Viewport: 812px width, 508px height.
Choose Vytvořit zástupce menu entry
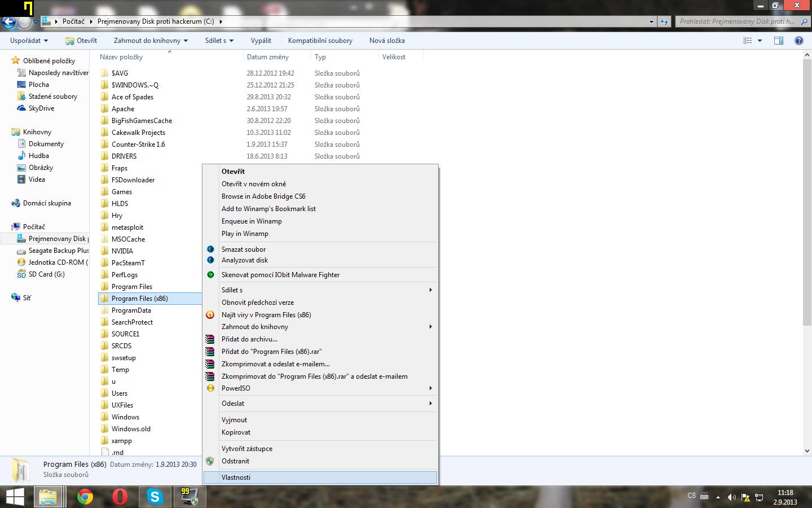tap(320, 449)
